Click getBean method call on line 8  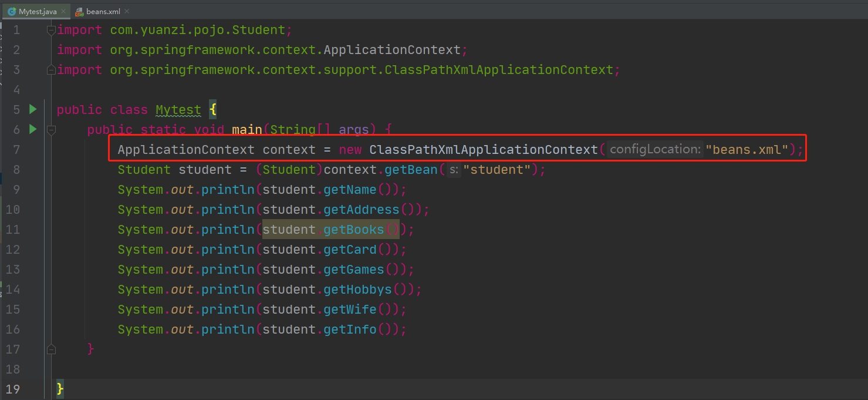411,170
